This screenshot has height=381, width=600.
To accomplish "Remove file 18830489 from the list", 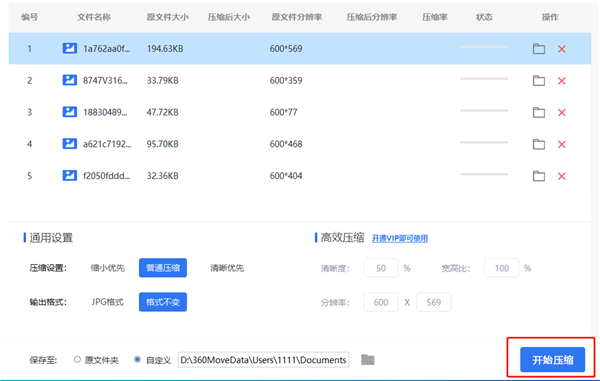I will [x=561, y=112].
